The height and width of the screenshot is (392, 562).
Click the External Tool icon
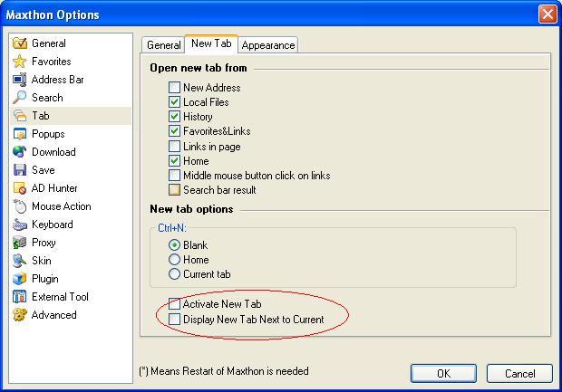coord(20,296)
